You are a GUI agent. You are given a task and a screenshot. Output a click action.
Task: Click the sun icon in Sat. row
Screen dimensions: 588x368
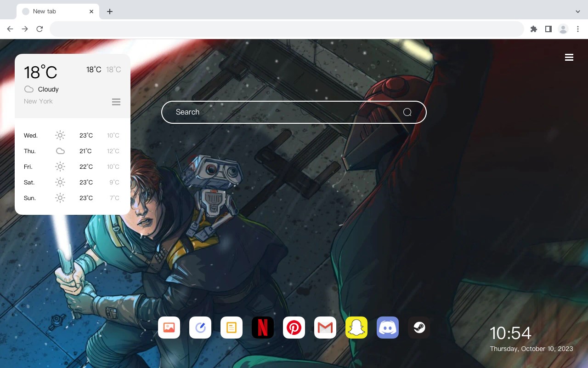(x=60, y=182)
